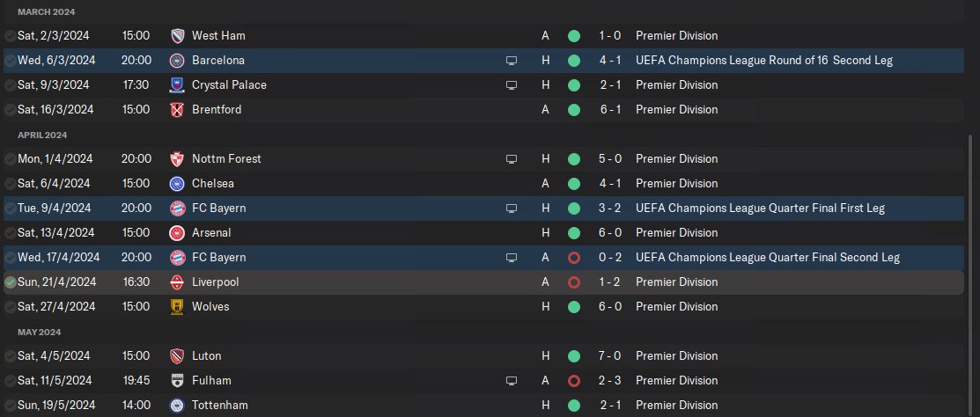The width and height of the screenshot is (980, 417).
Task: Click the Crystal Palace club crest
Action: 177,85
